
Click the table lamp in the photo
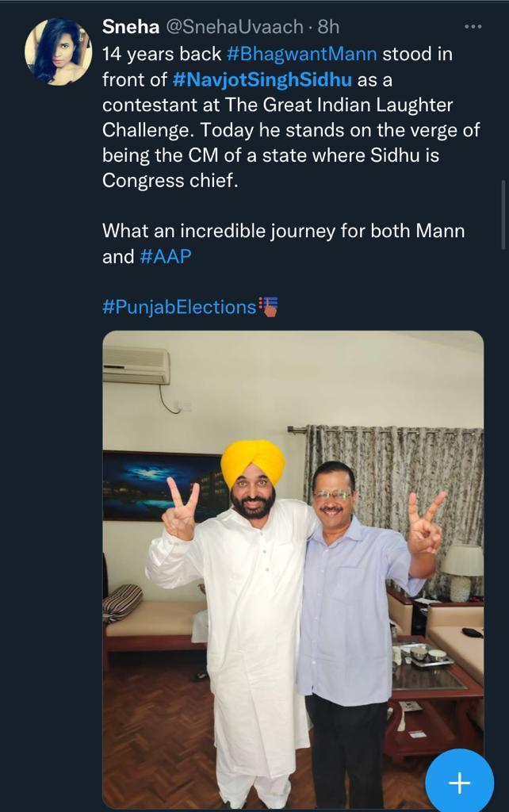pos(462,571)
